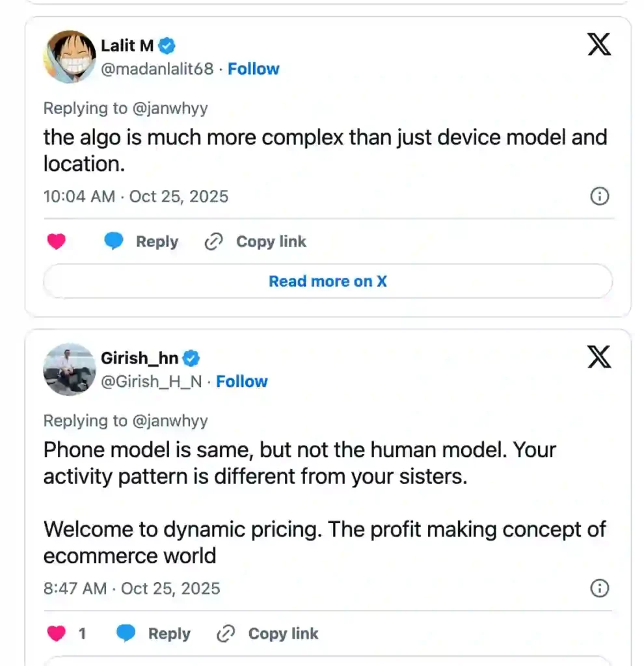Image resolution: width=644 pixels, height=666 pixels.
Task: Click the info icon on Girish_hn's tweet
Action: pos(599,589)
